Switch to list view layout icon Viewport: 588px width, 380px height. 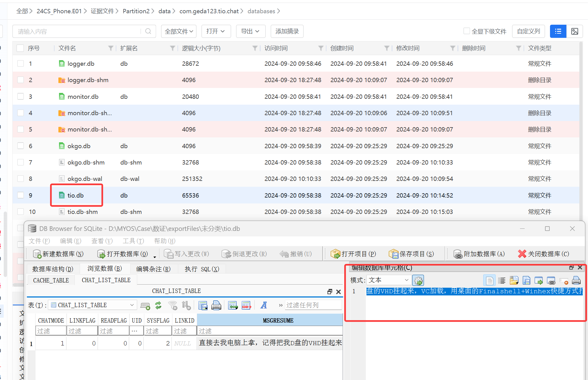(558, 31)
